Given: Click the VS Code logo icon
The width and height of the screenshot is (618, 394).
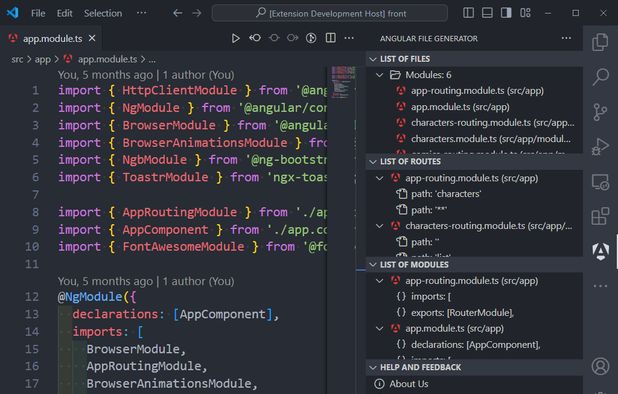Looking at the screenshot, I should coord(12,13).
